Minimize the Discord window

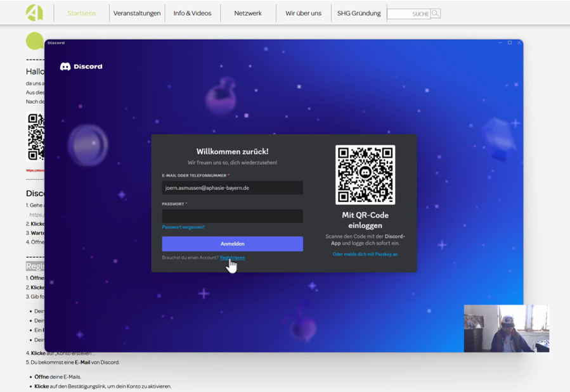click(x=499, y=43)
